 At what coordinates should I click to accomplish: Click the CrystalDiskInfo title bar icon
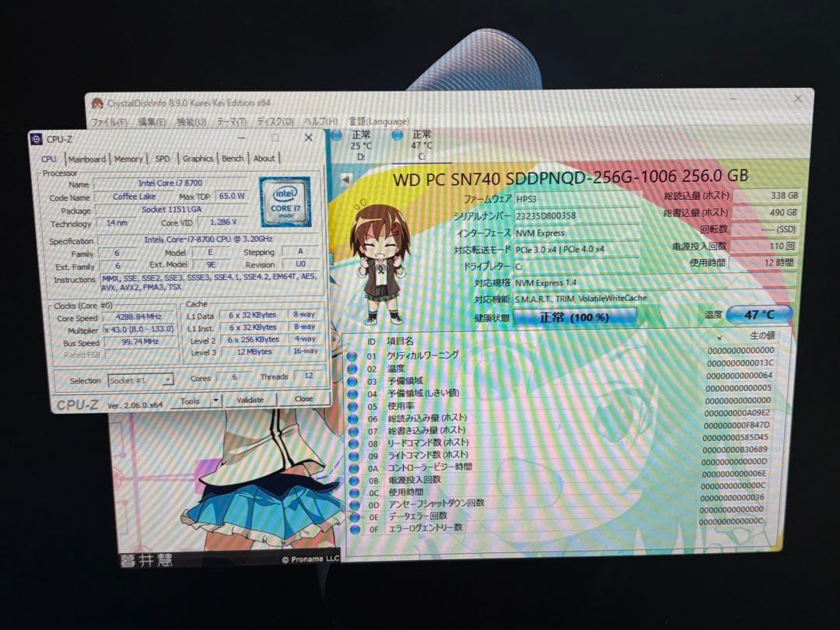coord(97,103)
